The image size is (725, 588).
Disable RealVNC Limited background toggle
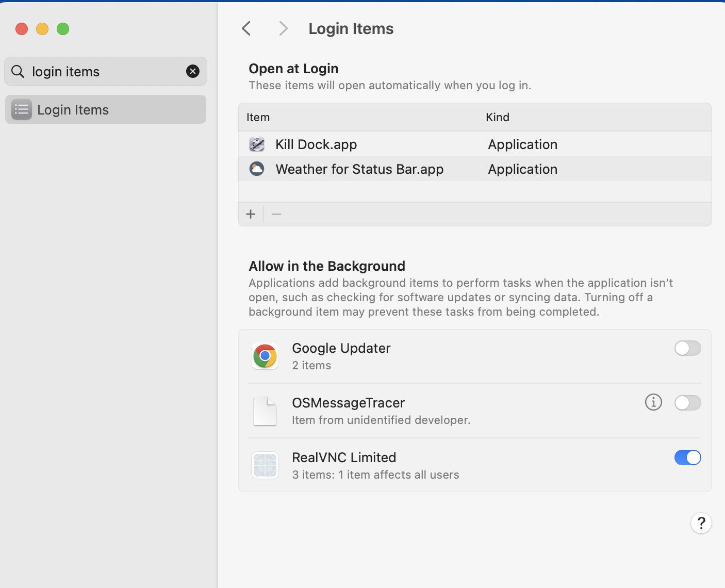[687, 458]
